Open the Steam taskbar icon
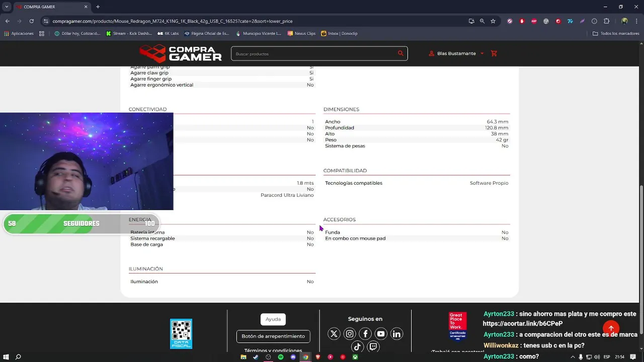This screenshot has width=644, height=362. click(256, 357)
